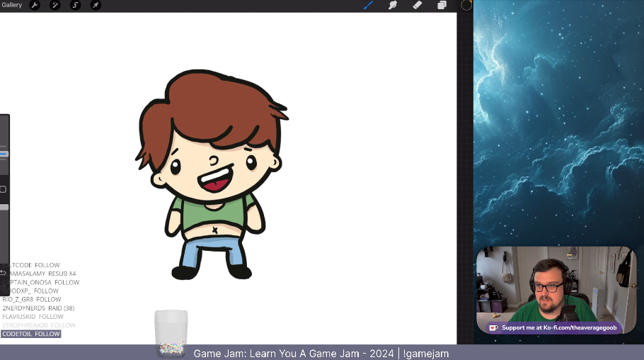
Task: Click the Ko-fi cup icon
Action: [x=493, y=327]
